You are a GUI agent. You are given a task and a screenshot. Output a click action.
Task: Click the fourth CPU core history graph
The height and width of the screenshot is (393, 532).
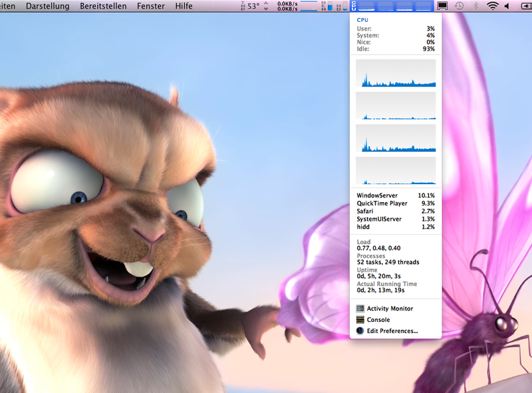pos(396,171)
